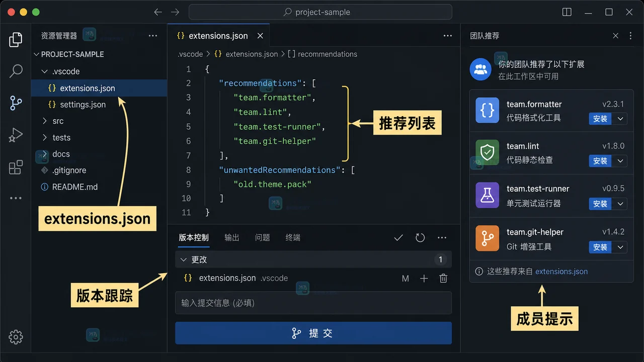Refresh the source control panel

[x=420, y=238]
